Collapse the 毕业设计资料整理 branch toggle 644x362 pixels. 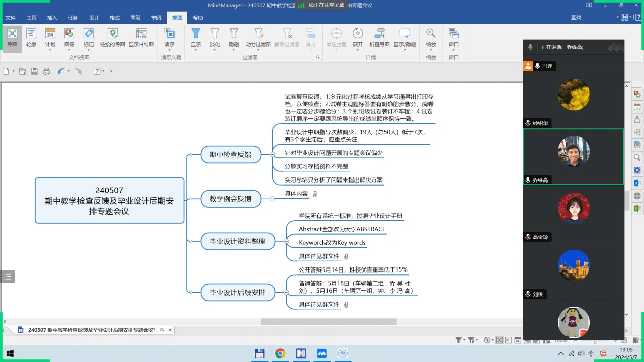[x=286, y=241]
